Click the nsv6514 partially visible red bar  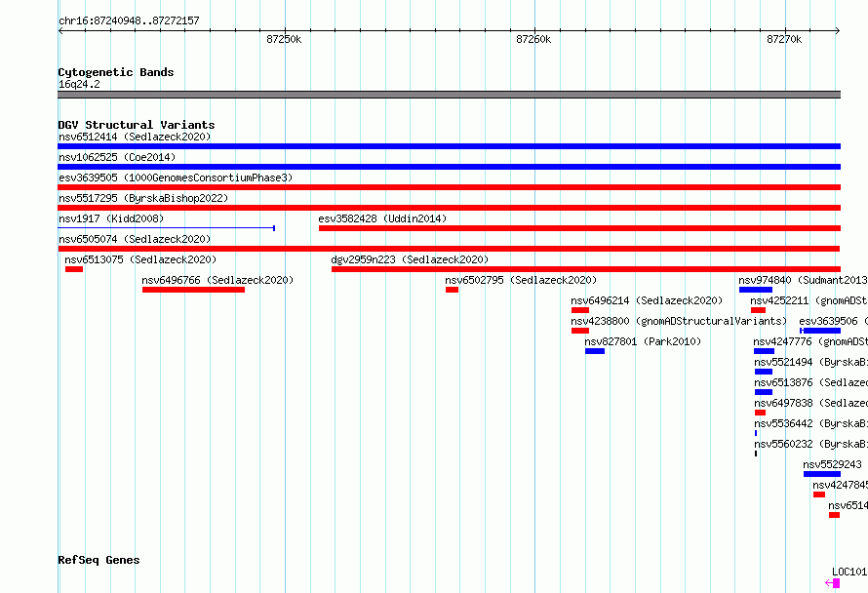pos(834,515)
